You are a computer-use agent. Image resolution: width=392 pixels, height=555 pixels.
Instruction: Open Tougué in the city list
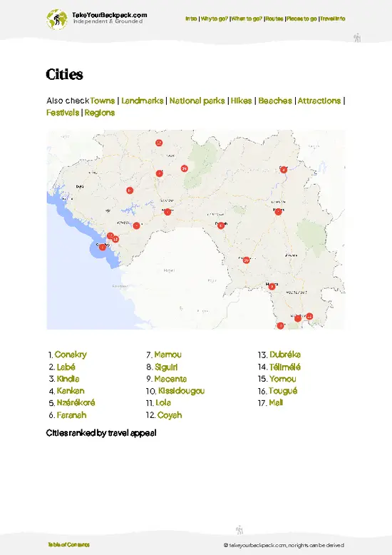coord(283,391)
